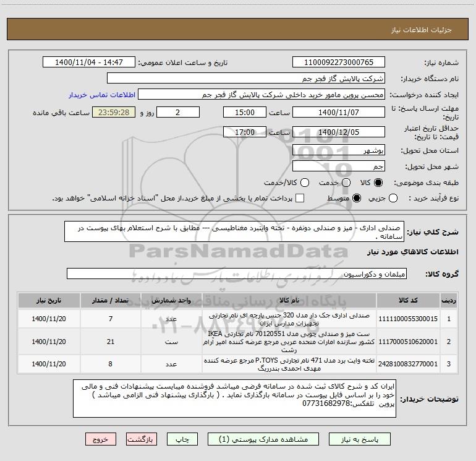Click the buyer name field شرکت پالایش گاز فجر جم

[x=246, y=78]
